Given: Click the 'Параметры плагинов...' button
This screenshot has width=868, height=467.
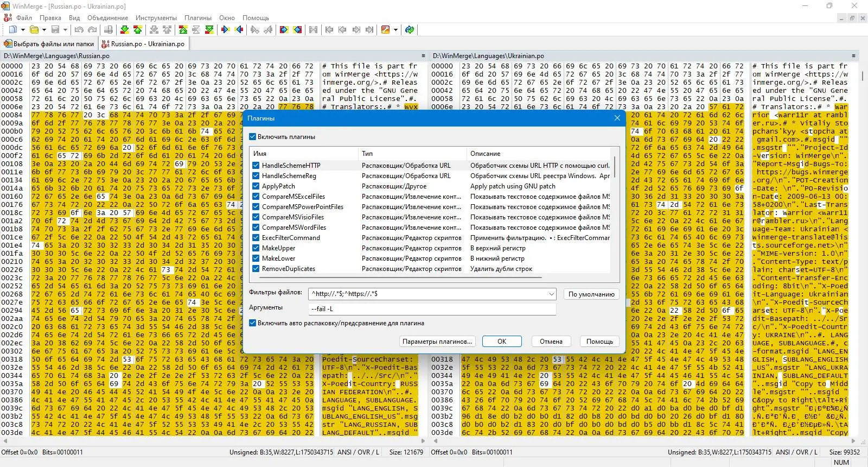Looking at the screenshot, I should point(437,342).
